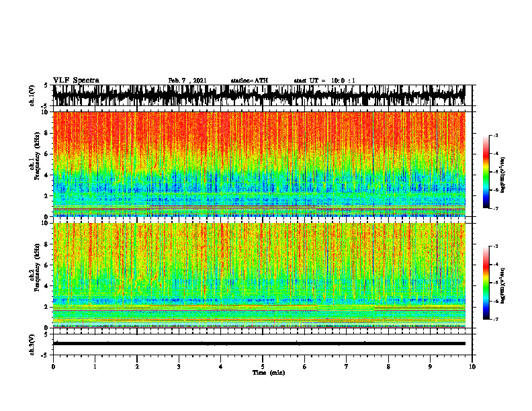
Task: Click time axis tick label "3"
Action: coord(179,367)
